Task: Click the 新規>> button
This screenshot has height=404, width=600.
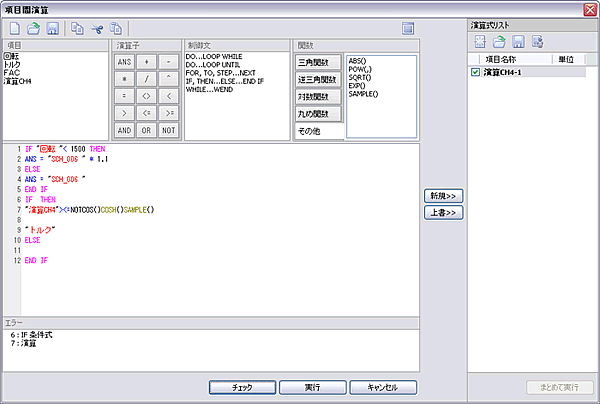Action: [x=443, y=195]
